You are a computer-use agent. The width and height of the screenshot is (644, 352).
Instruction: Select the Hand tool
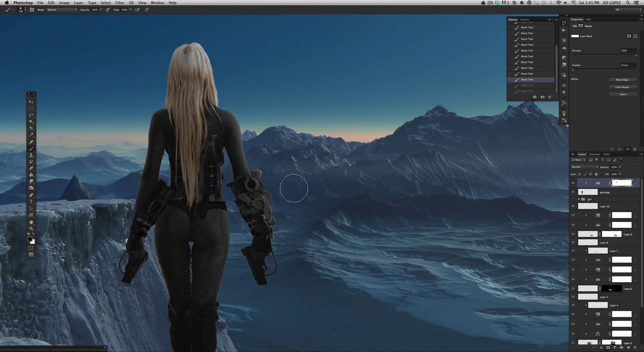pos(31,222)
